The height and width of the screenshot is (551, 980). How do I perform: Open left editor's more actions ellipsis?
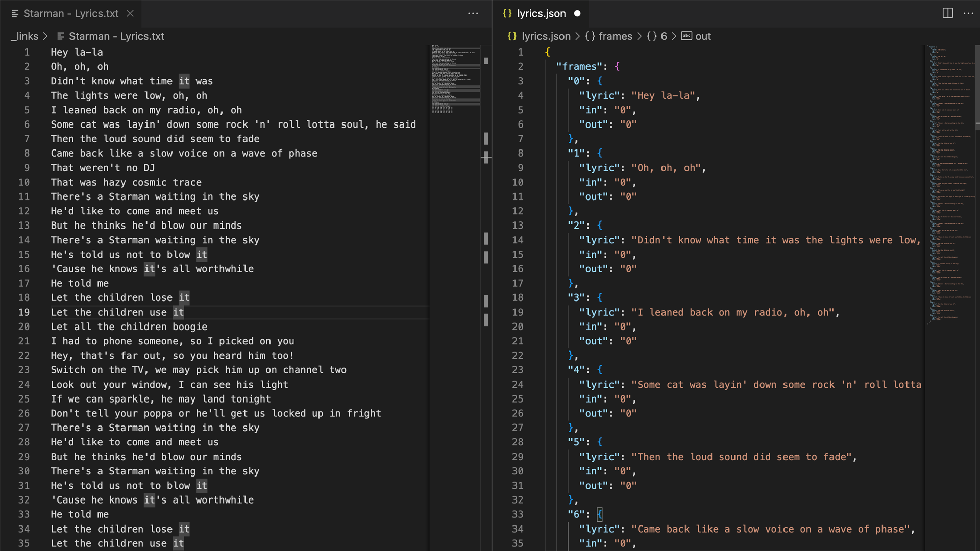[x=473, y=13]
